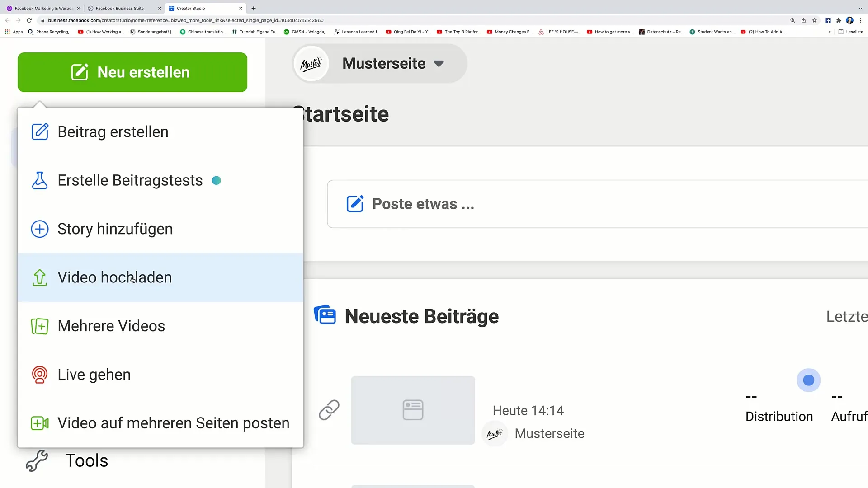Click the green Neu erstellen button
This screenshot has height=488, width=868.
[x=132, y=72]
